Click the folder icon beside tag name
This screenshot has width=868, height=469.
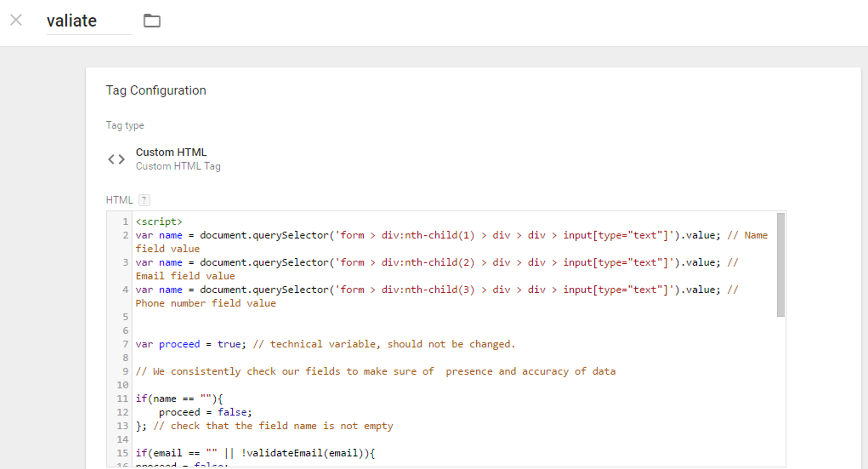pos(152,21)
